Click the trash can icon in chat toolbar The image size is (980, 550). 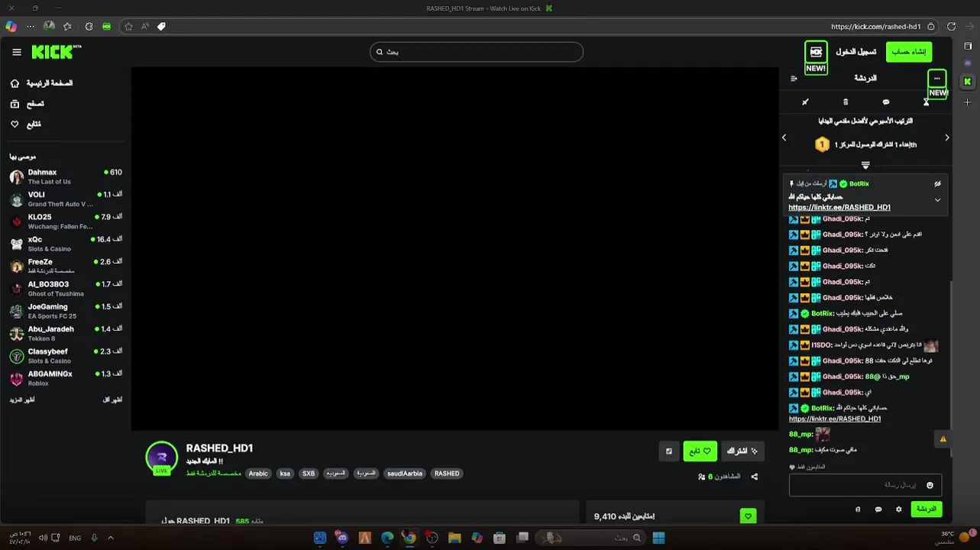(846, 102)
